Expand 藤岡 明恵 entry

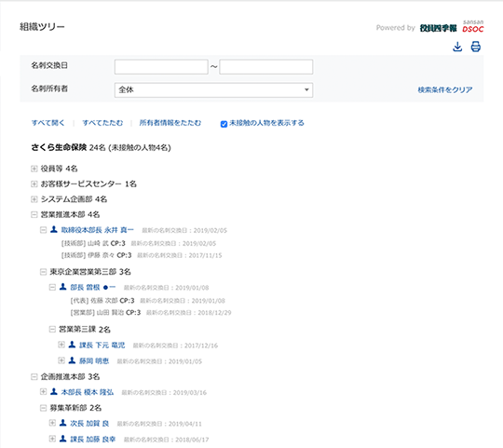click(61, 360)
